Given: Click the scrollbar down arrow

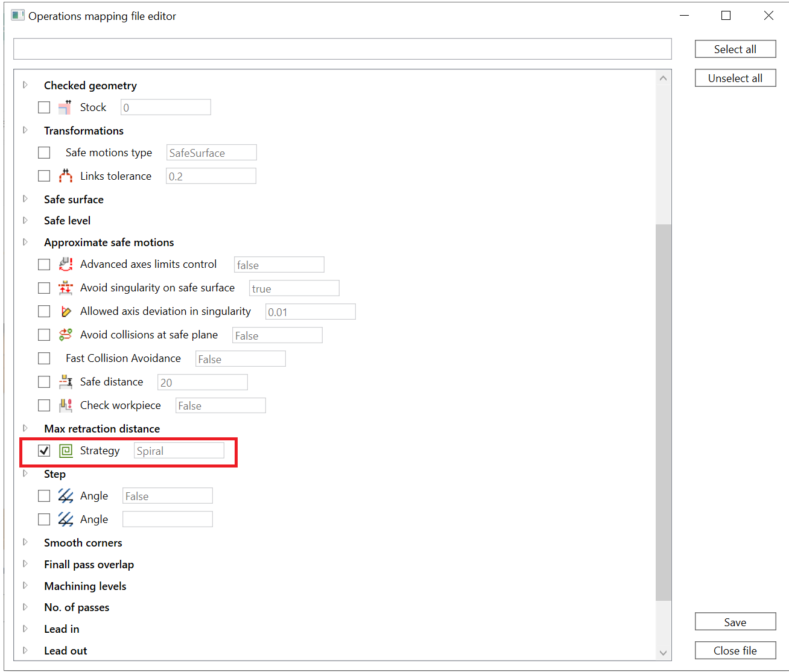Looking at the screenshot, I should [x=663, y=653].
